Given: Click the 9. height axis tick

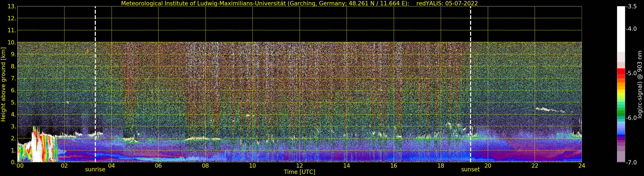Looking at the screenshot, I should click(x=13, y=54).
